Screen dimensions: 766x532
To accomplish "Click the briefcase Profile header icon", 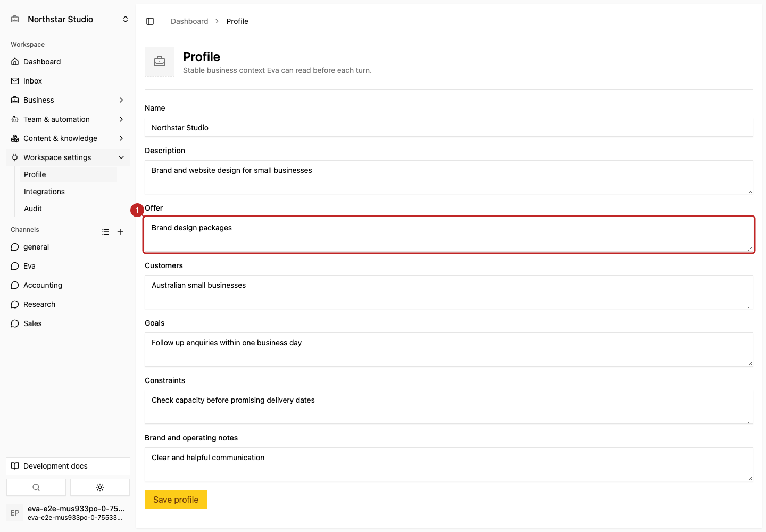I will (x=160, y=62).
